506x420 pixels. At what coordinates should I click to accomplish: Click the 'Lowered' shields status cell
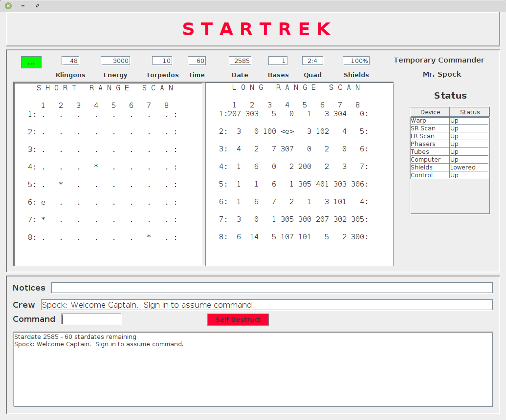469,168
